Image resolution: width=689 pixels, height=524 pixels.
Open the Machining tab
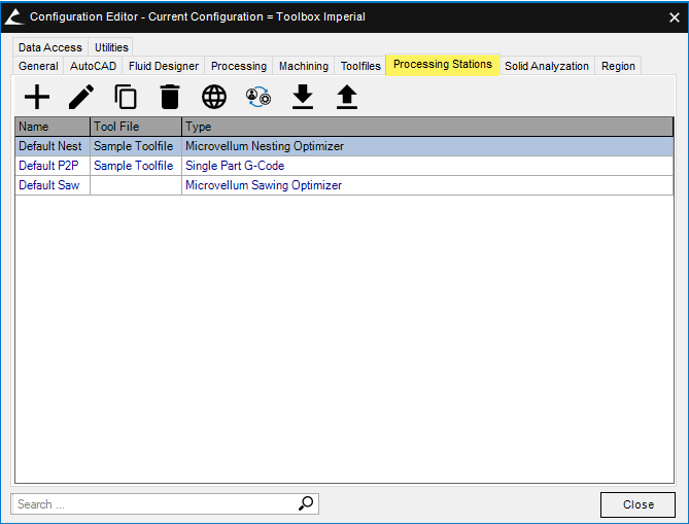click(304, 66)
